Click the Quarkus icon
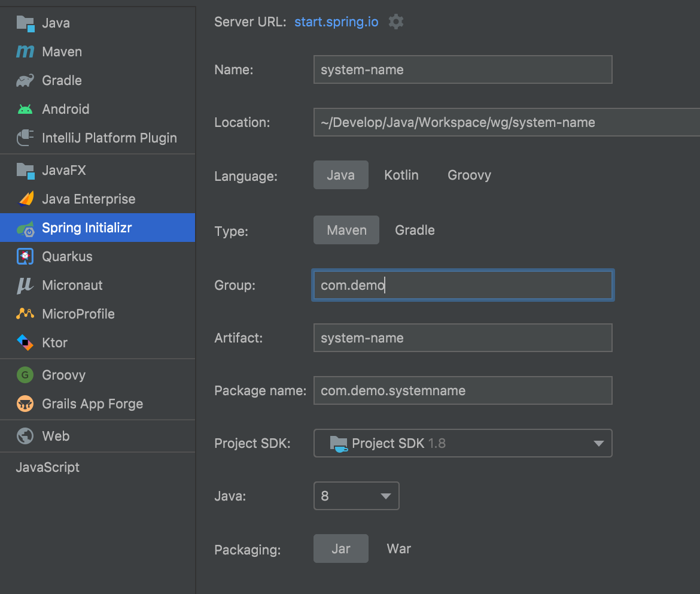Image resolution: width=700 pixels, height=594 pixels. (26, 256)
